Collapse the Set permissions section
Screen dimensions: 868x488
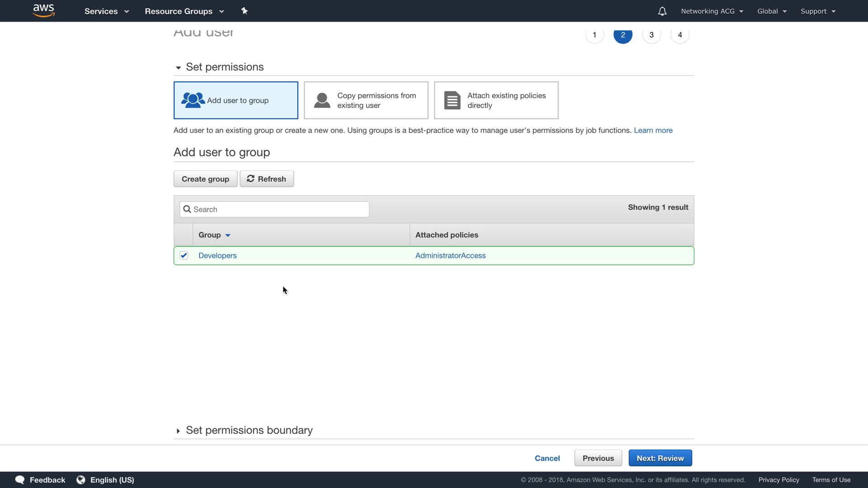178,68
